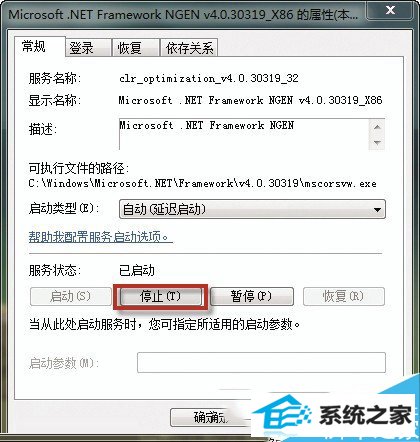Select the 依存关系 tab
The width and height of the screenshot is (420, 442).
(x=189, y=48)
